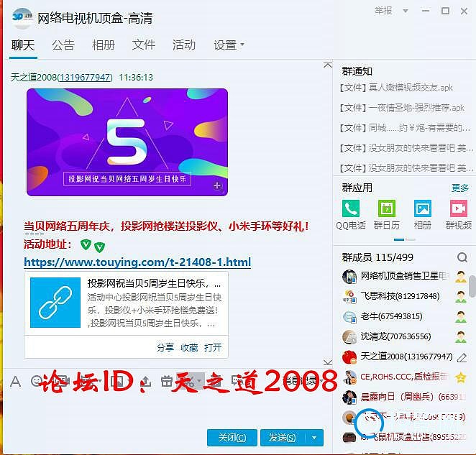Enlarge the purple anniversary image via plus icon

217,185
